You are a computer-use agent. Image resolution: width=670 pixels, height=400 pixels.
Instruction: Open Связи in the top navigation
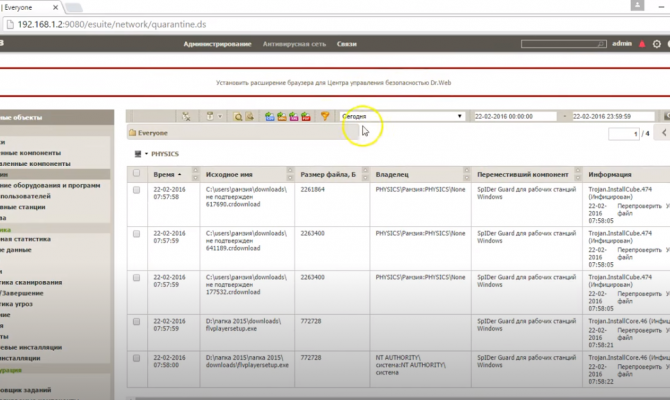(346, 45)
